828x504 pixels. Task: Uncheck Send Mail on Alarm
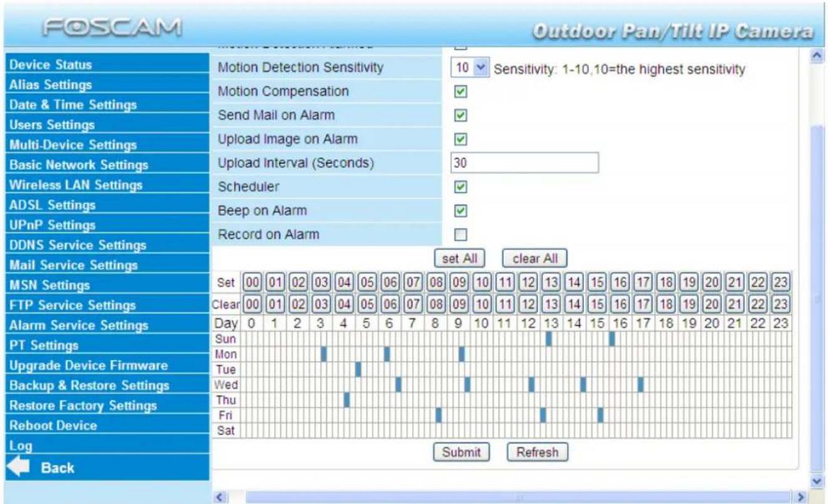(460, 115)
